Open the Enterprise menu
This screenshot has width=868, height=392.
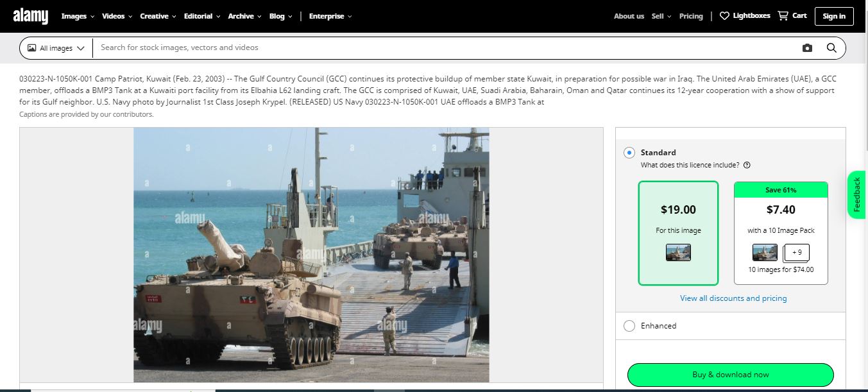tap(330, 16)
